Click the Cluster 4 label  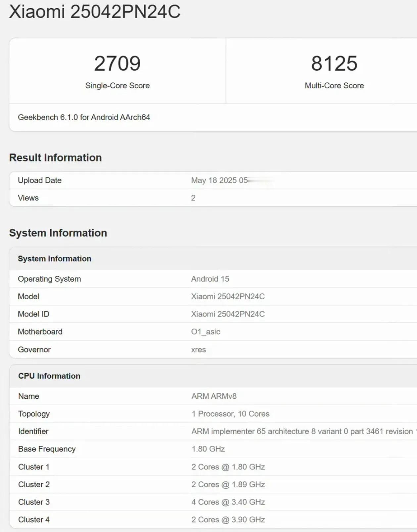[x=34, y=519]
